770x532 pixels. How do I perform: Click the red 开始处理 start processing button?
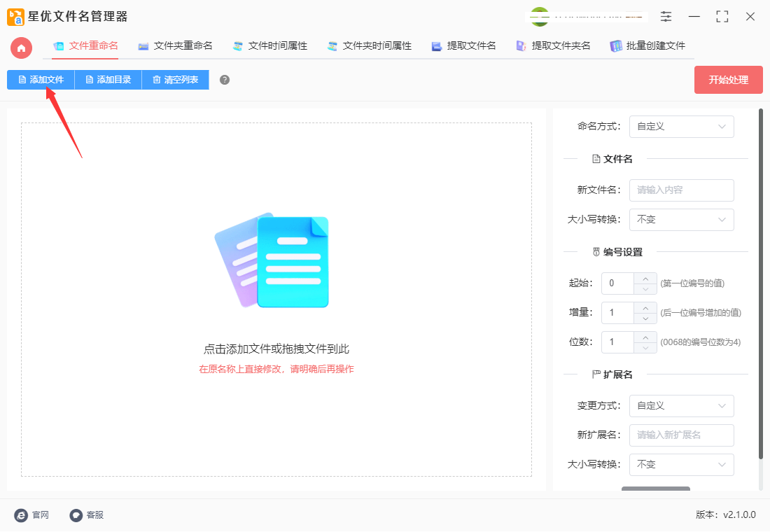728,80
